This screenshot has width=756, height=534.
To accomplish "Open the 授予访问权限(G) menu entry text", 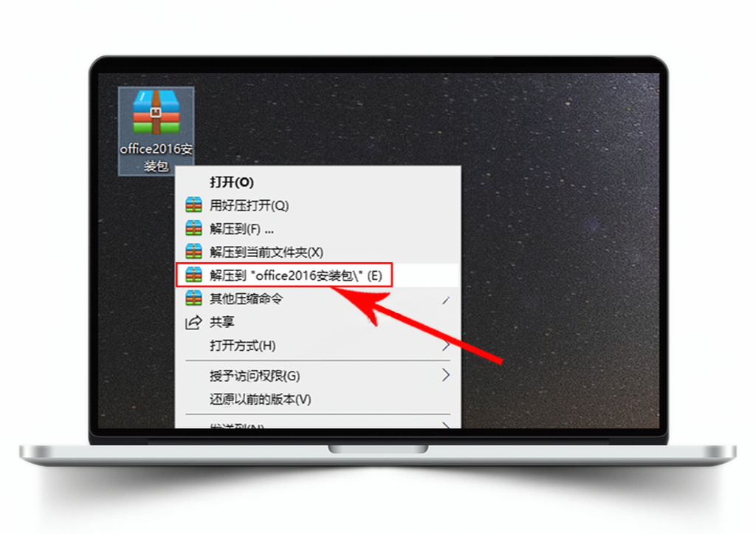I will pos(255,376).
